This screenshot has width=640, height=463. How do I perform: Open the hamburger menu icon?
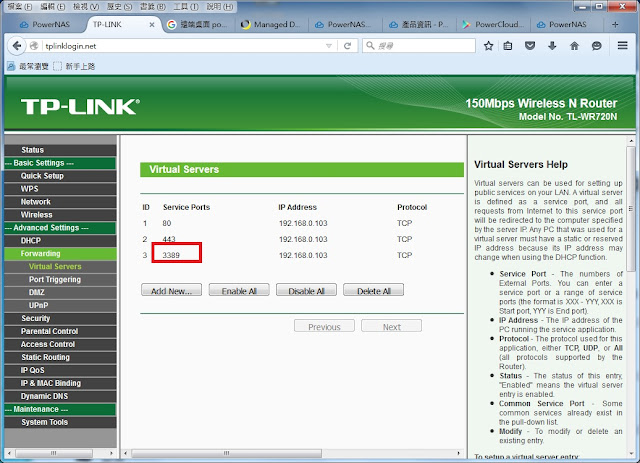pyautogui.click(x=622, y=45)
